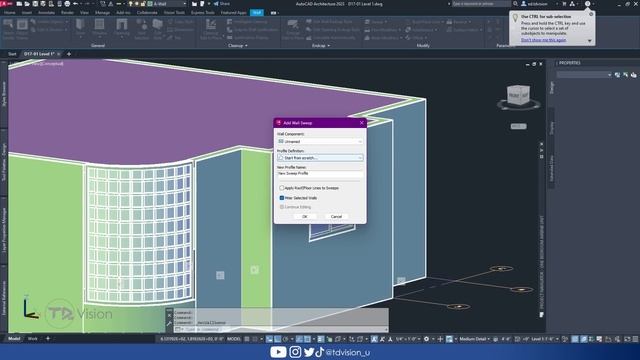Open the Profile Definition dropdown
The image size is (640, 360).
[320, 158]
